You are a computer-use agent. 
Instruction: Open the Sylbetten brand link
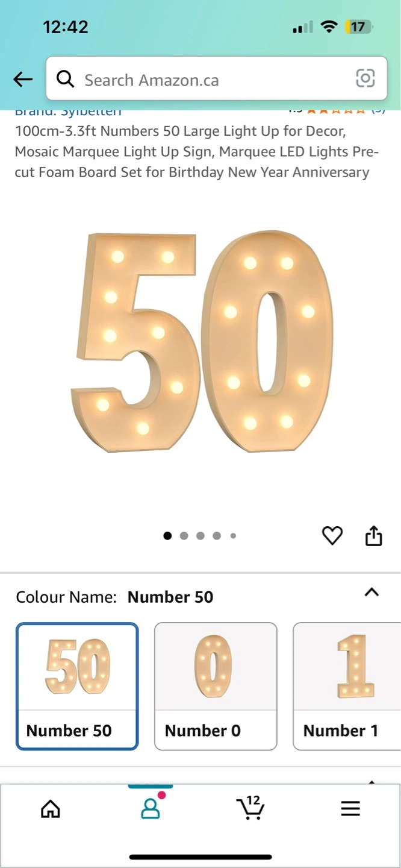(x=68, y=112)
